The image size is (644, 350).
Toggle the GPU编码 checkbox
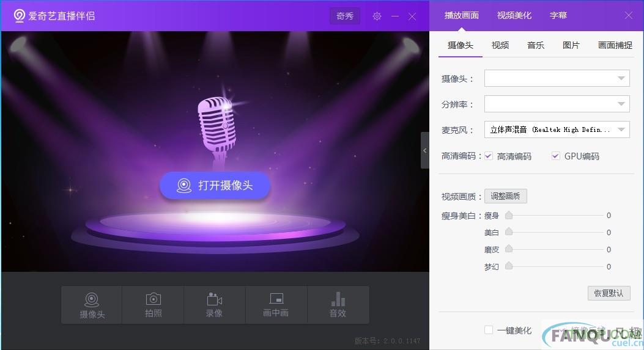pos(556,156)
